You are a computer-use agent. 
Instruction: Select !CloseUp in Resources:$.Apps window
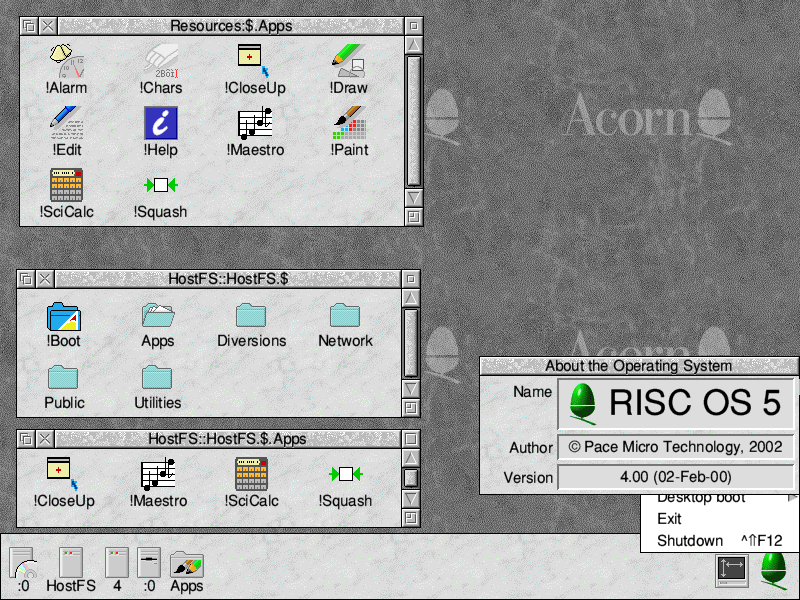click(255, 69)
